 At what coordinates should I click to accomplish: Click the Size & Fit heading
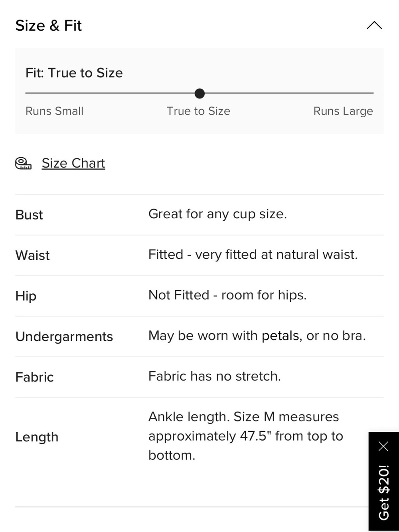(x=49, y=26)
